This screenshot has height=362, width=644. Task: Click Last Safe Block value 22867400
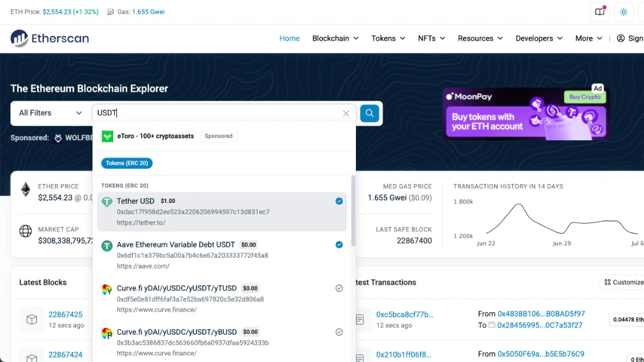[414, 241]
